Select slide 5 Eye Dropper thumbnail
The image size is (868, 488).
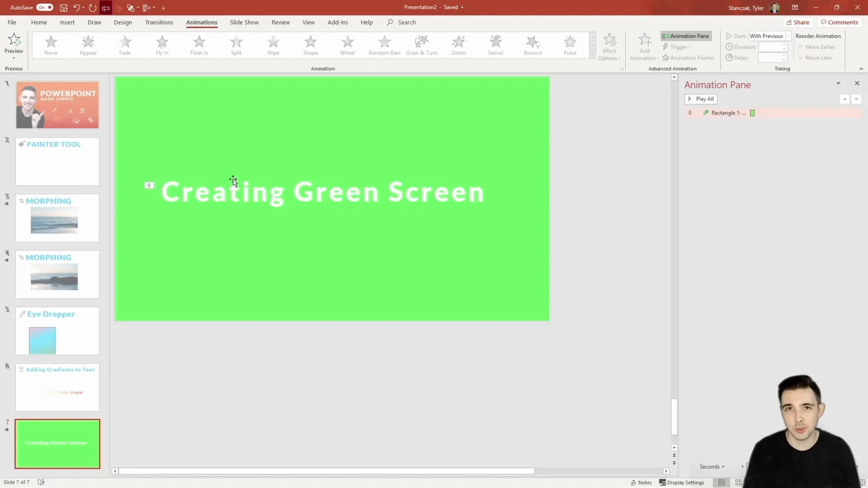click(x=57, y=331)
